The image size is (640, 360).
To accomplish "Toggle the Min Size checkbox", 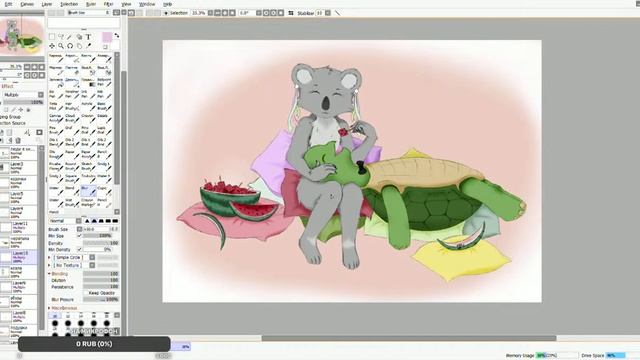I will pyautogui.click(x=80, y=236).
